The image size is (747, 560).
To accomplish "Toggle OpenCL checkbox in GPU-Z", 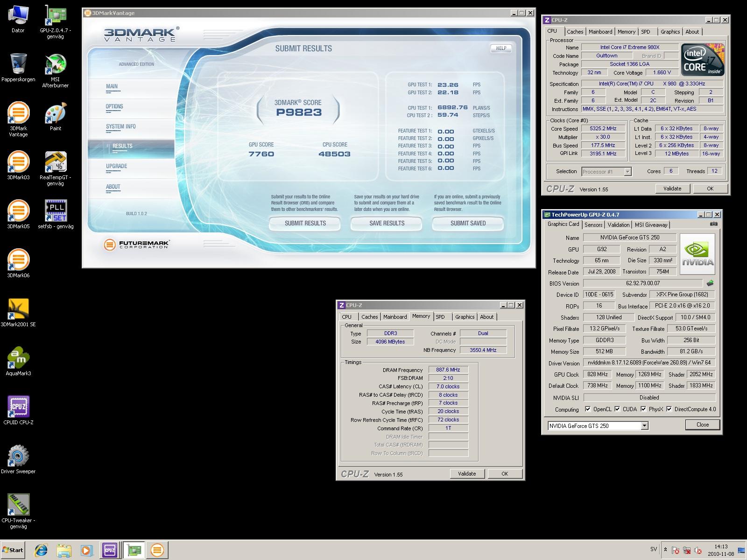I will [588, 409].
